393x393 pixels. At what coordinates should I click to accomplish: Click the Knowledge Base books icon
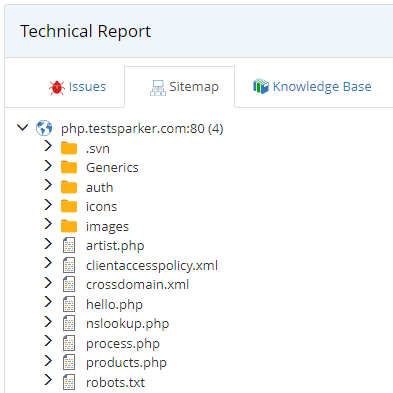(261, 86)
